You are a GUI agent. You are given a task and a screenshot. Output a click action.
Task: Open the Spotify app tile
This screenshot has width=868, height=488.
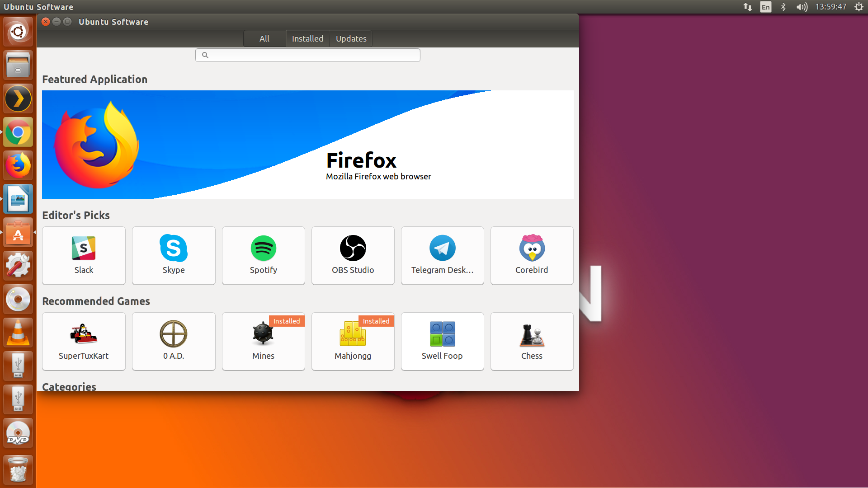click(263, 256)
